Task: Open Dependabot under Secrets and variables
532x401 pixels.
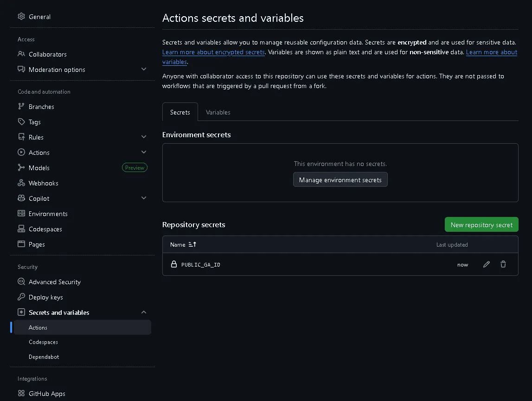Action: coord(44,357)
